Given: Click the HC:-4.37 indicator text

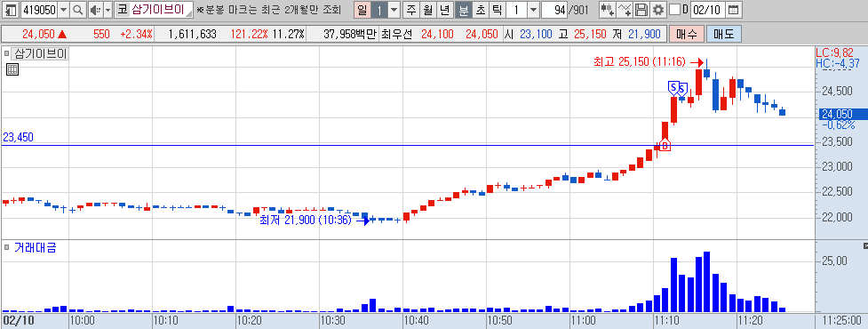Looking at the screenshot, I should tap(838, 64).
